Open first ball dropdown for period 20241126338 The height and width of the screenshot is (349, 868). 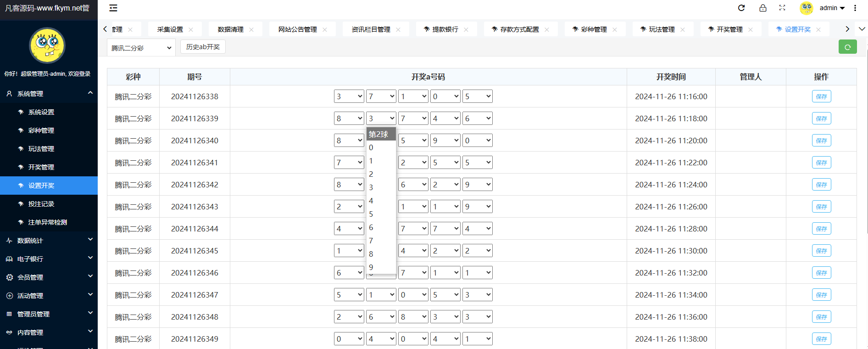349,96
